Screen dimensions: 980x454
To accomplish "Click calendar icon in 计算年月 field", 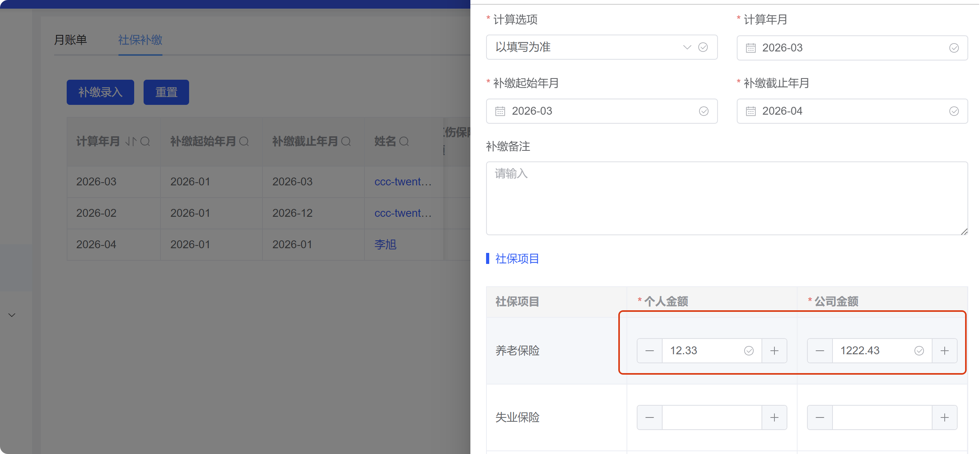I will (750, 48).
